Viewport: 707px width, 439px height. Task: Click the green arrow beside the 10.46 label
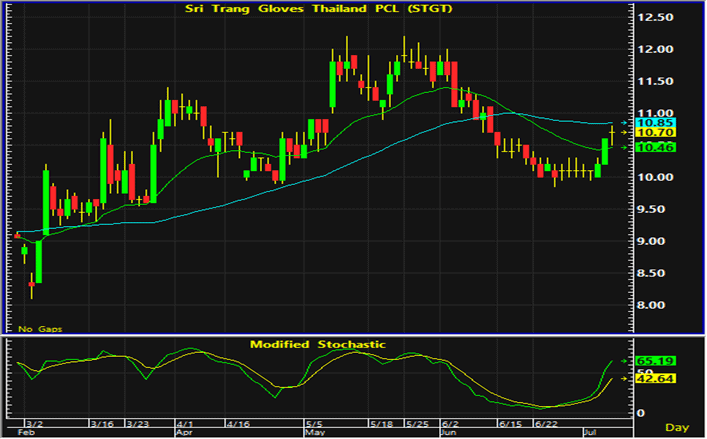coord(624,147)
